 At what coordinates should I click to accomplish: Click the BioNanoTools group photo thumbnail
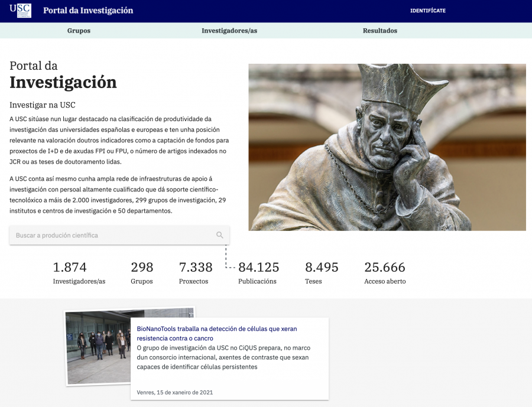click(x=98, y=347)
